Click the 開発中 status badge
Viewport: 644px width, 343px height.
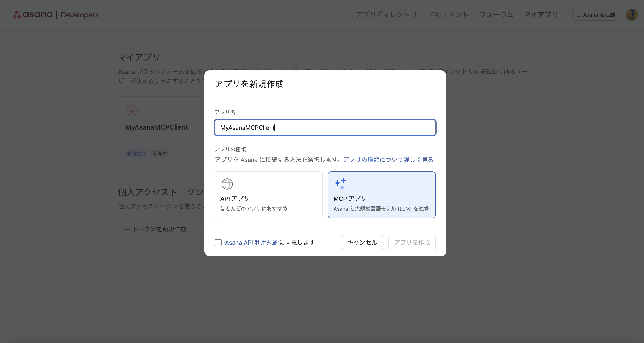[160, 154]
